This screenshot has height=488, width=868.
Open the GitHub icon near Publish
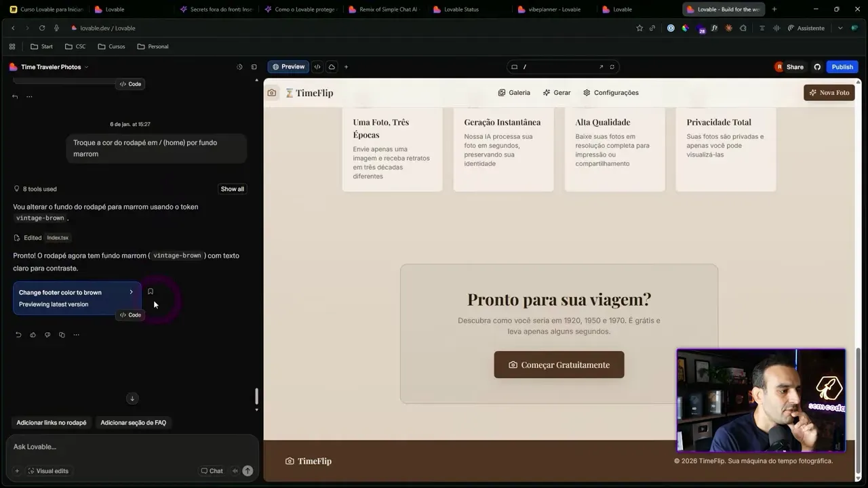(x=816, y=66)
